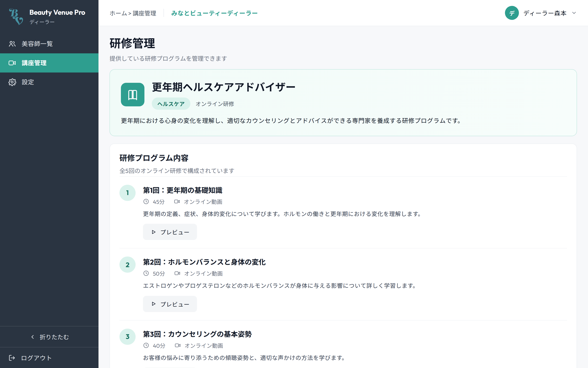Screen dimensions: 588x368
Task: Click プレビュー button for session 1
Action: tap(170, 232)
